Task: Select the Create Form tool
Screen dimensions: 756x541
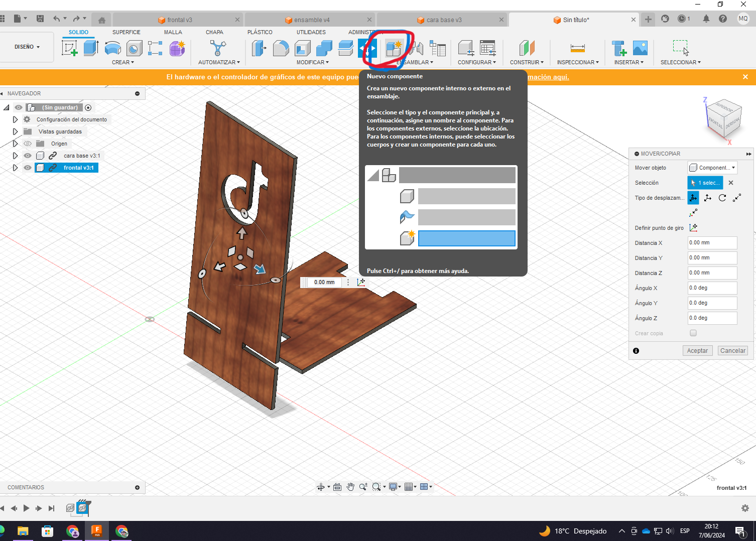Action: 177,49
